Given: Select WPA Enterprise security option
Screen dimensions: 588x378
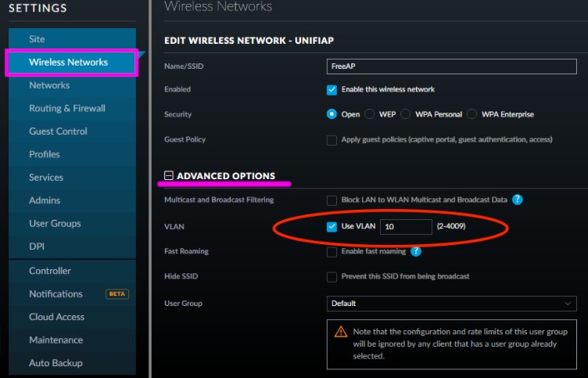Looking at the screenshot, I should [471, 114].
